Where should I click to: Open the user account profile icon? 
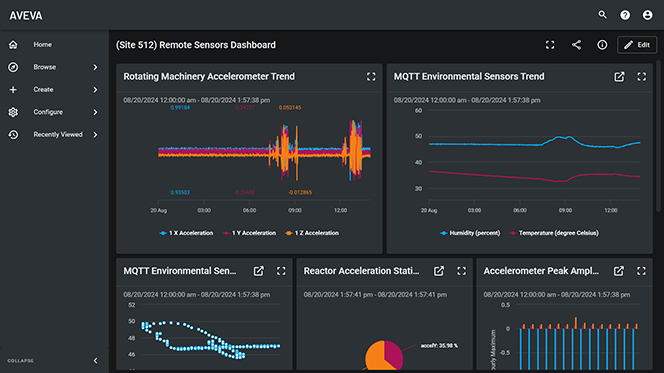[647, 15]
